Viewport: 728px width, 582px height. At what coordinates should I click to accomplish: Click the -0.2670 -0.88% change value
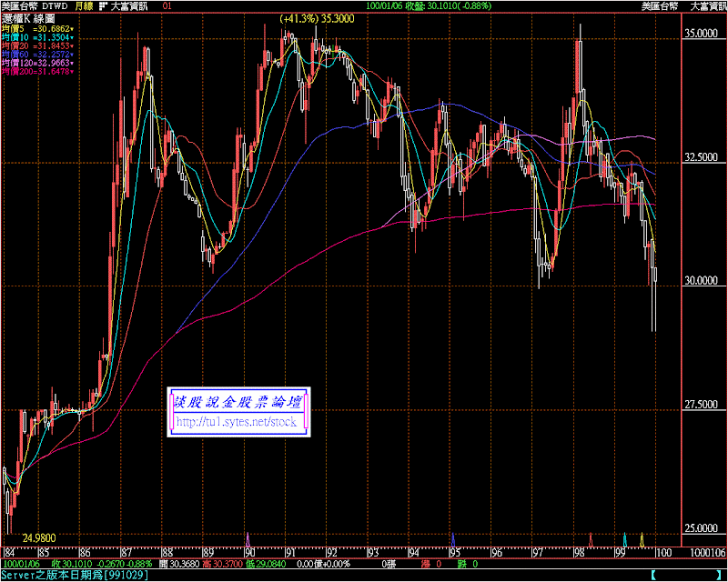point(124,564)
